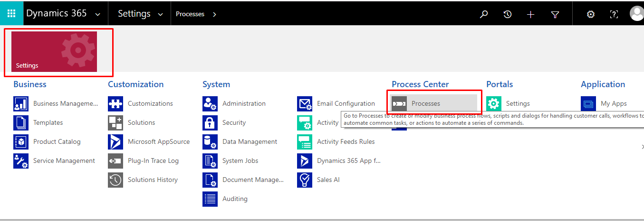This screenshot has width=644, height=221.
Task: Open System Jobs link
Action: point(240,161)
